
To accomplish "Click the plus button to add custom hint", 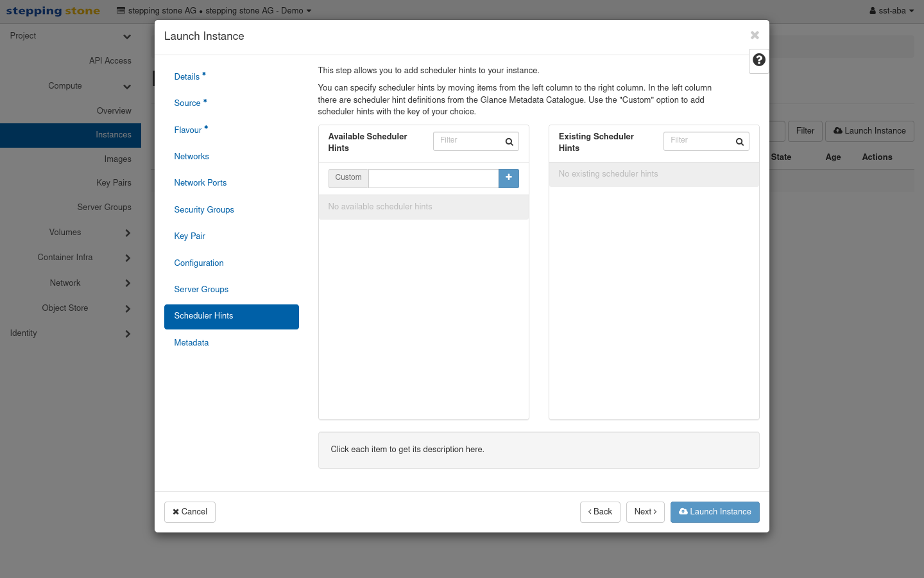I will (x=509, y=178).
